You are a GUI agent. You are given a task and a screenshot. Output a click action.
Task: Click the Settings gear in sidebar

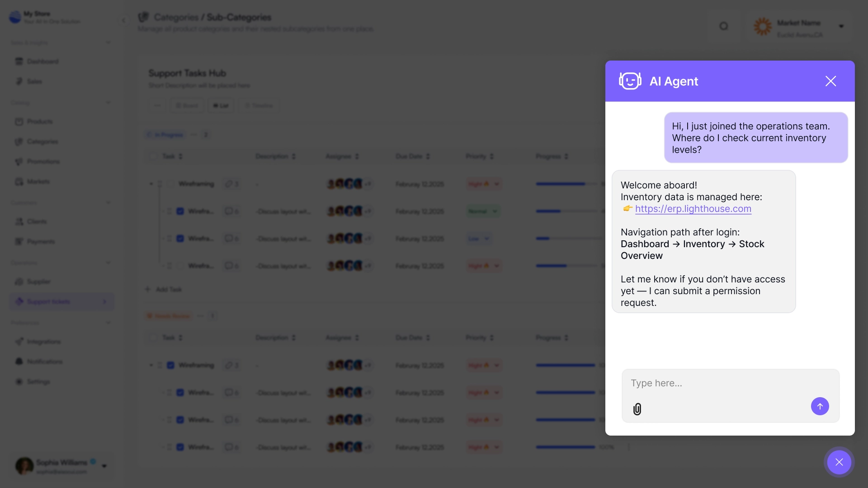pos(19,382)
